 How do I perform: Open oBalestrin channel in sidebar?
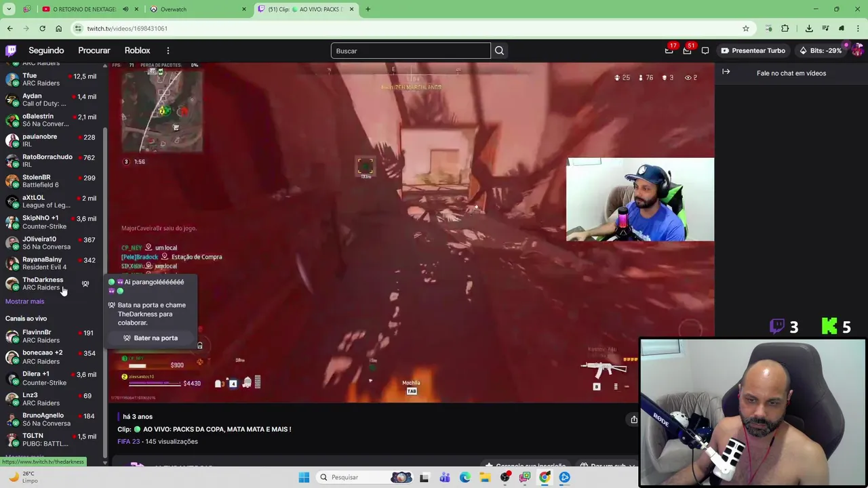click(52, 120)
